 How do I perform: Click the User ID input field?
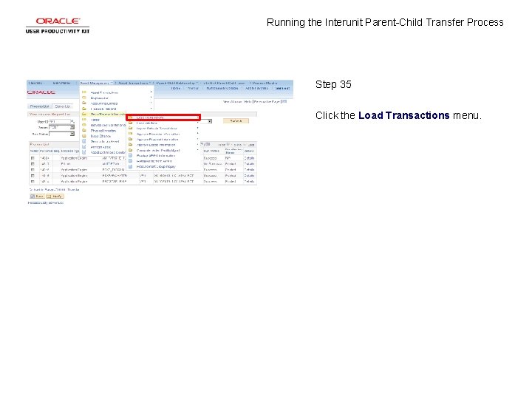[59, 121]
